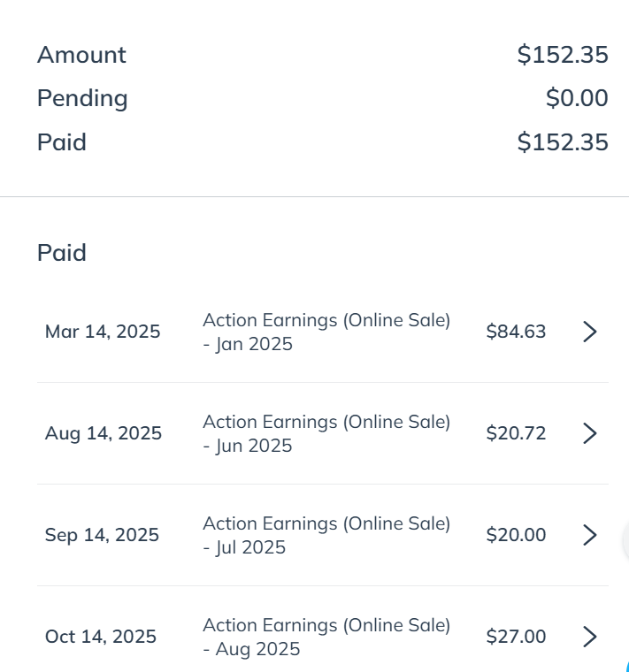Expand the Mar 14, 2025 payment chevron
The width and height of the screenshot is (629, 672).
[590, 332]
